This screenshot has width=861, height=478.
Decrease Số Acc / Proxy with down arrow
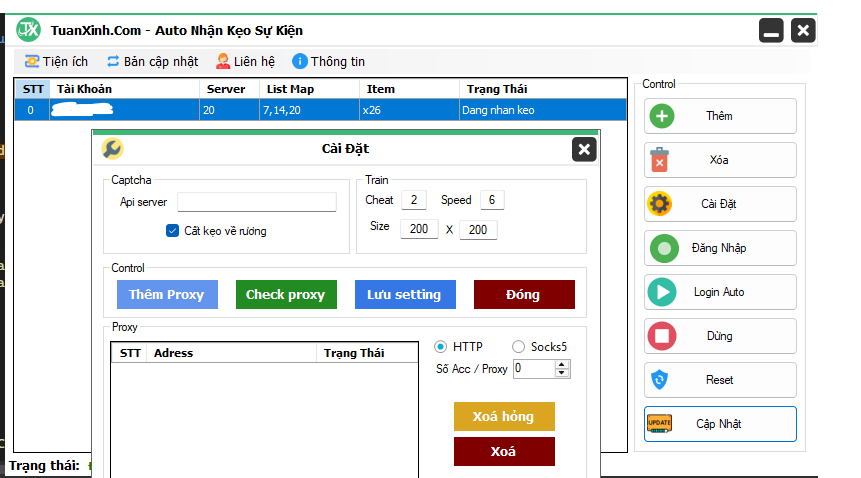[x=562, y=373]
